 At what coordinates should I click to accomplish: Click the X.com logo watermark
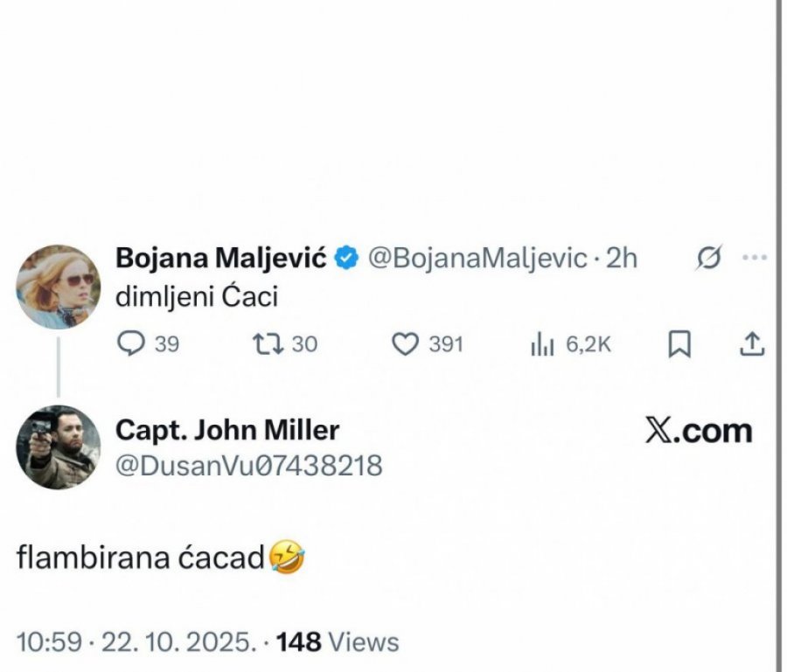click(699, 431)
